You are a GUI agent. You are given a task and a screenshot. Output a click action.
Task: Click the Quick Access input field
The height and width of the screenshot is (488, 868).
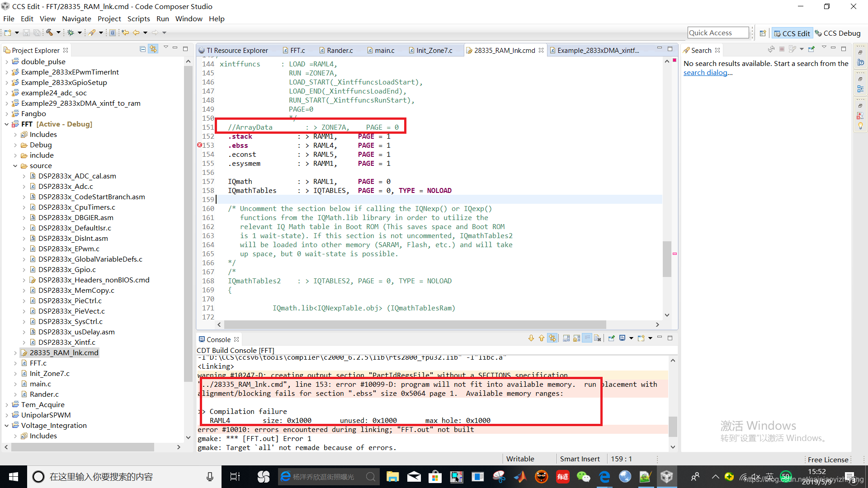(718, 33)
